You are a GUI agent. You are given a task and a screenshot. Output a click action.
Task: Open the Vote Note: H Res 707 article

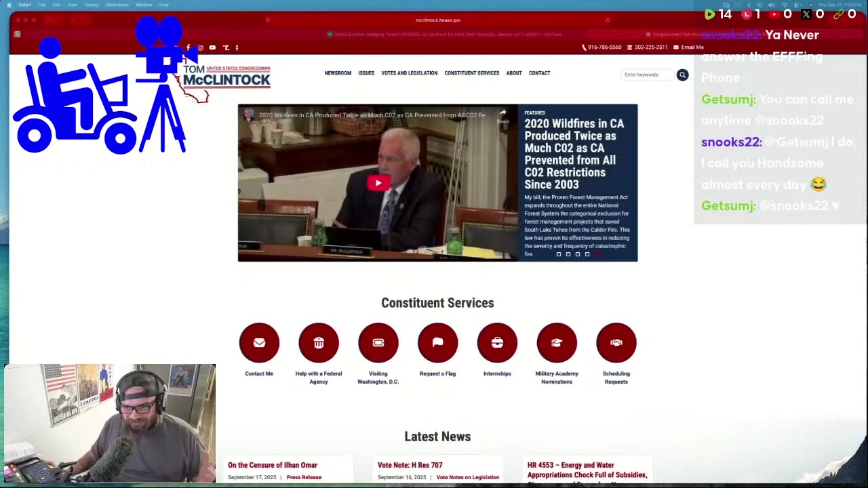(x=410, y=465)
